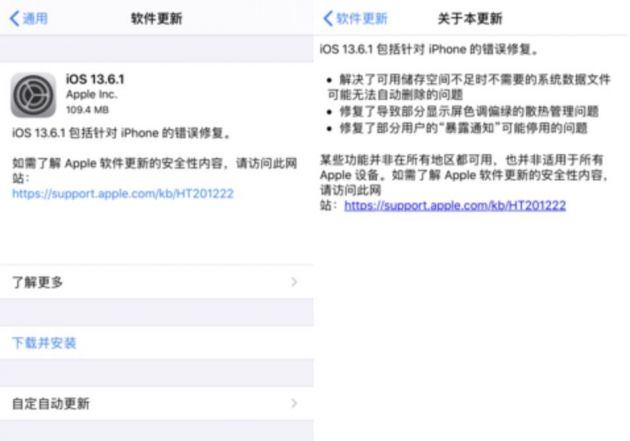Tap the iOS 13.6.1 settings gear icon
This screenshot has width=630, height=441.
33,95
